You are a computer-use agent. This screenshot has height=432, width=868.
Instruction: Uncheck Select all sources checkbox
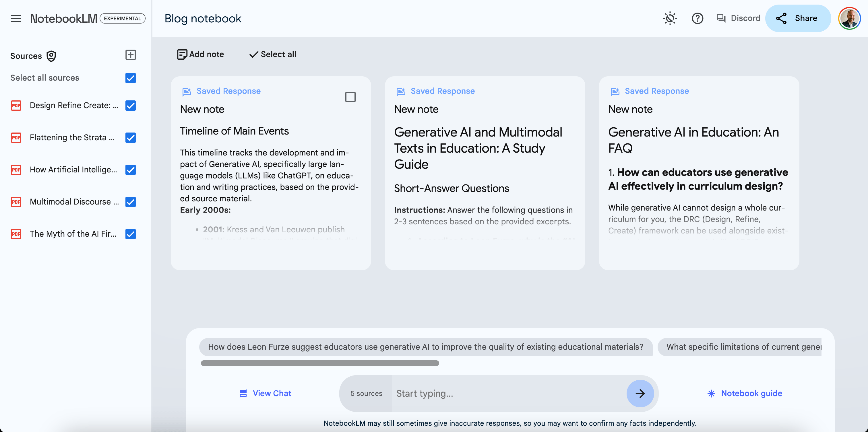point(130,78)
